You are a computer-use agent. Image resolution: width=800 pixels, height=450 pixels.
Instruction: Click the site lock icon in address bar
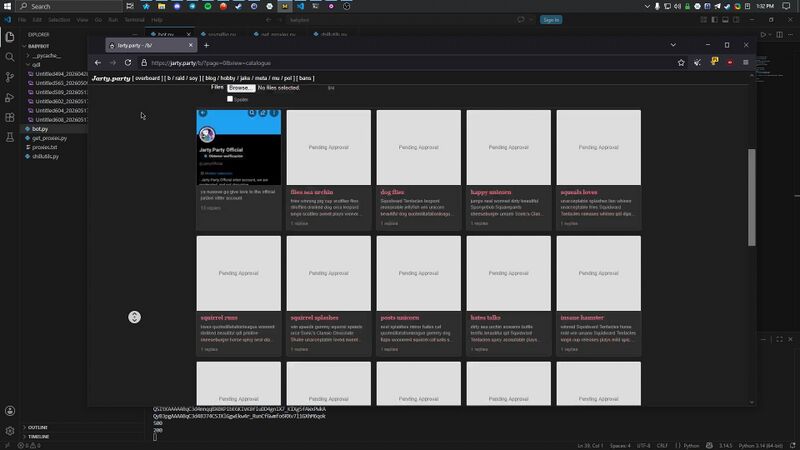pyautogui.click(x=144, y=63)
